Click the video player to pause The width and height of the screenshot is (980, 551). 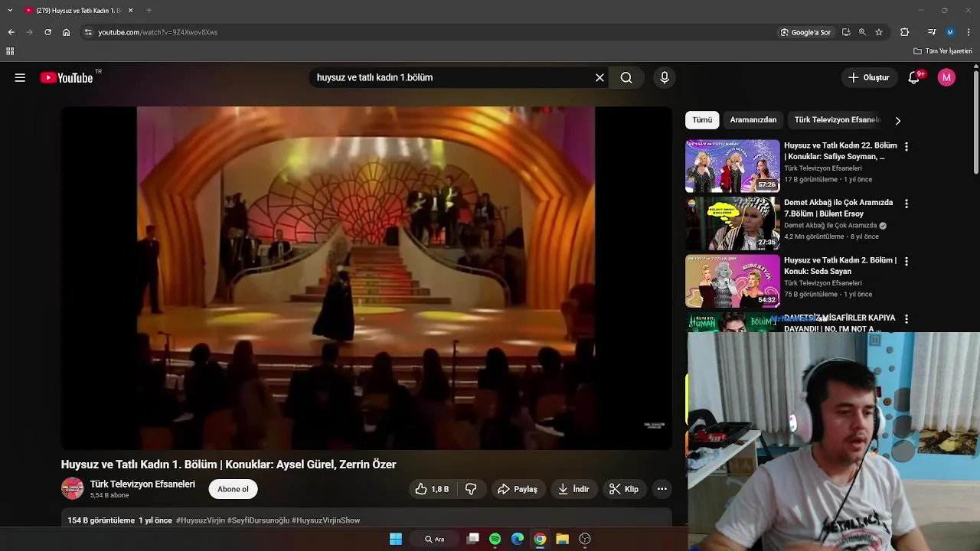pos(366,278)
